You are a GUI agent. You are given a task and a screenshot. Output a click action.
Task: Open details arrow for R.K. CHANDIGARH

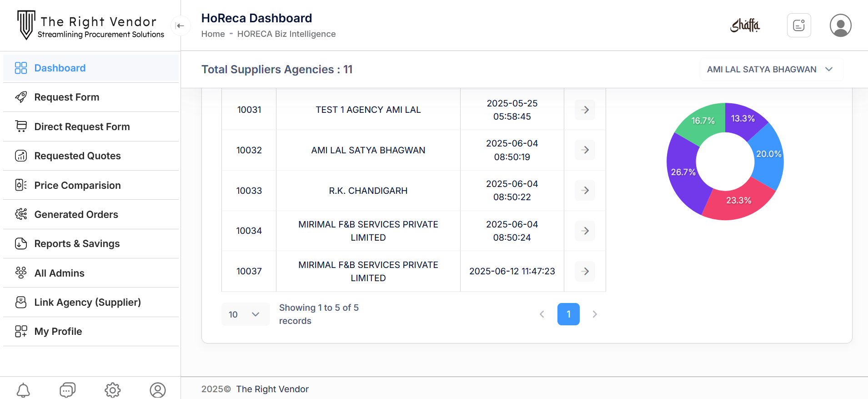pyautogui.click(x=585, y=191)
